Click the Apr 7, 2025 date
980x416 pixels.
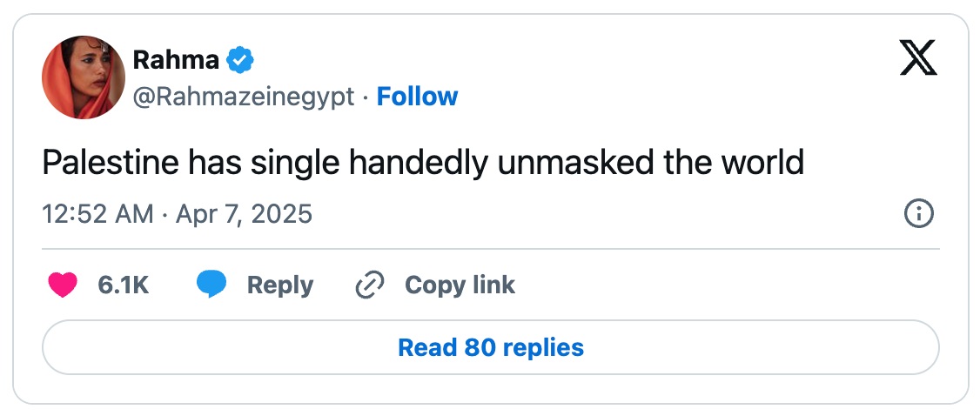[x=244, y=214]
